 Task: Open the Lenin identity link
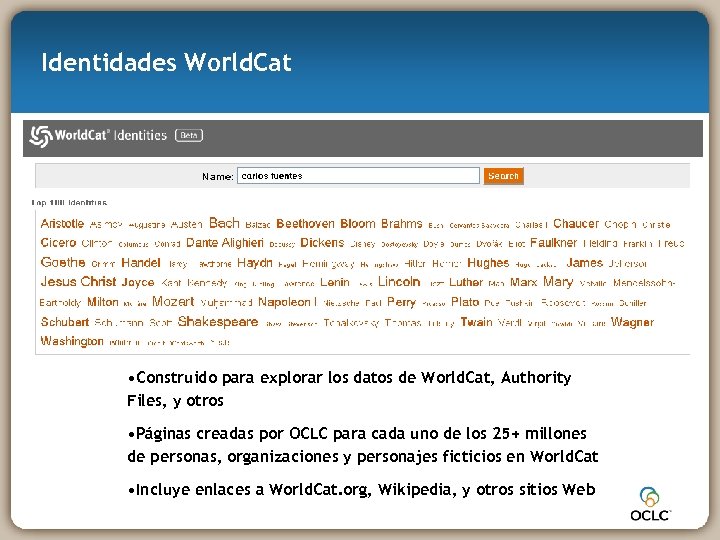(335, 282)
